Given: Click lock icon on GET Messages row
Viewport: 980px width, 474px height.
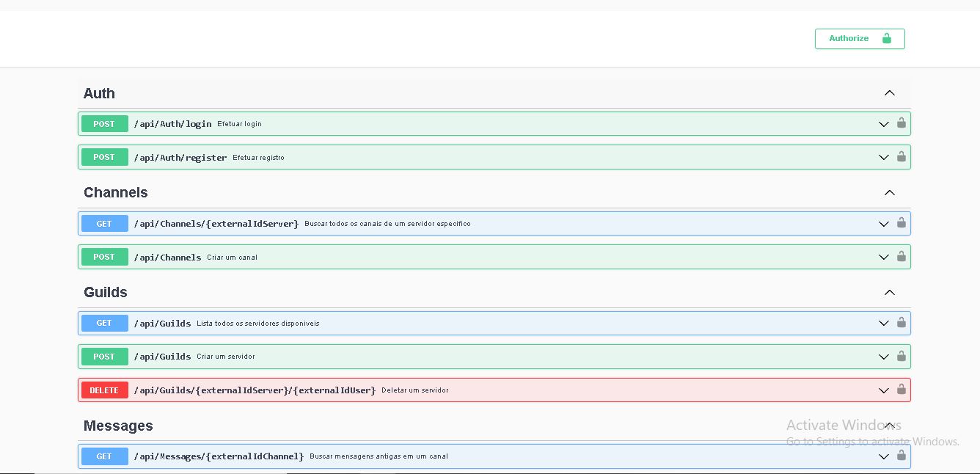Looking at the screenshot, I should (x=902, y=456).
